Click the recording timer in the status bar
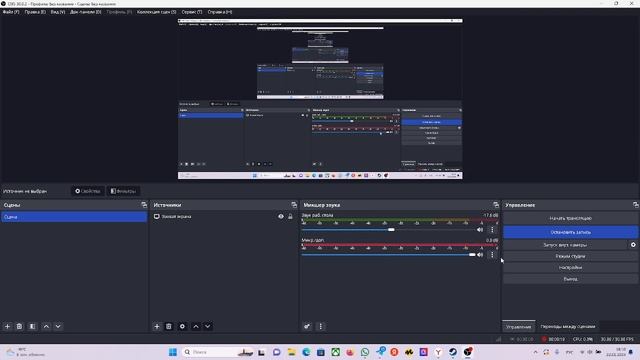 pos(553,339)
